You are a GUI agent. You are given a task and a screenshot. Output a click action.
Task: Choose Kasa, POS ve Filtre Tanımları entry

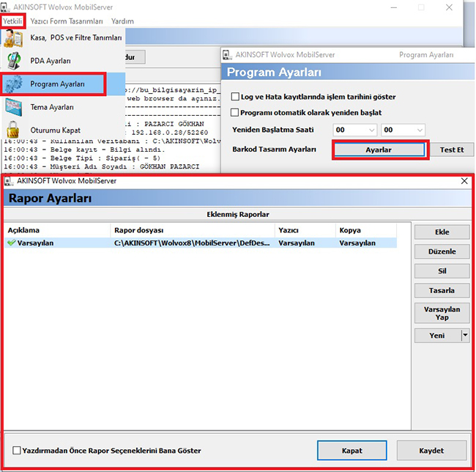pos(64,38)
